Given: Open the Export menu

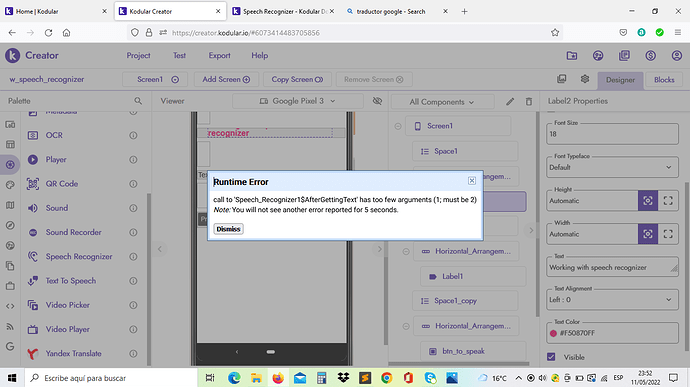Looking at the screenshot, I should point(219,55).
